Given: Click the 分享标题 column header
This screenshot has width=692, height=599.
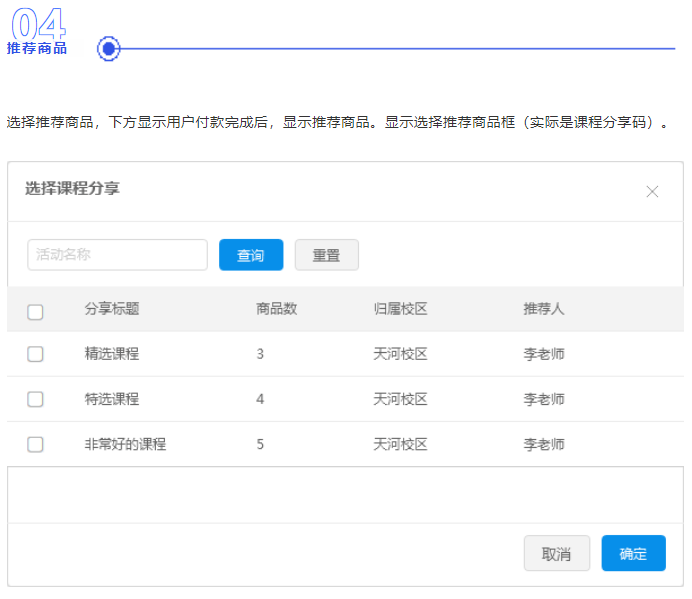Looking at the screenshot, I should pos(112,309).
